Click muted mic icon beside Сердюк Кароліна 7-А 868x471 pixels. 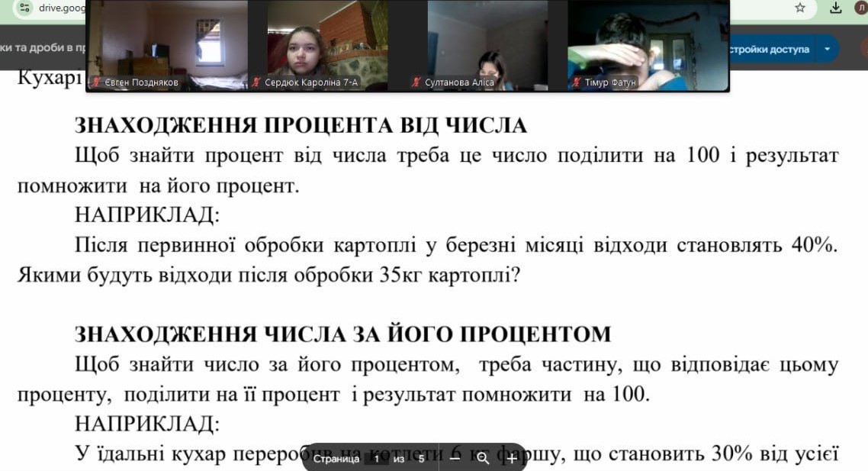257,82
